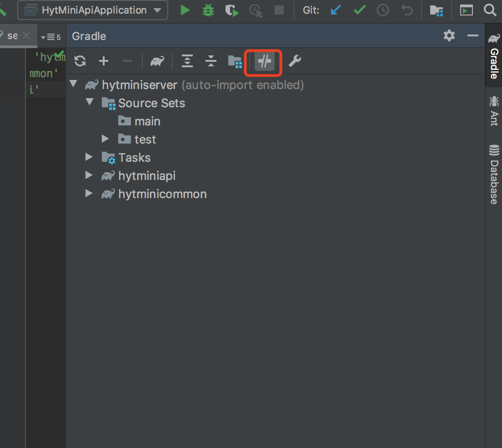Open Gradle settings with the wrench icon
502x448 pixels.
click(x=295, y=61)
